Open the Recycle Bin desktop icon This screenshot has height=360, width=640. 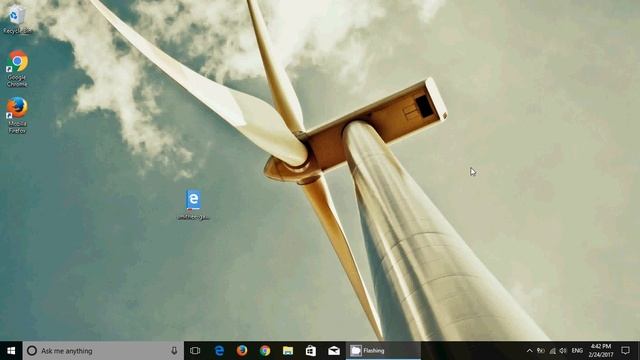[x=17, y=19]
